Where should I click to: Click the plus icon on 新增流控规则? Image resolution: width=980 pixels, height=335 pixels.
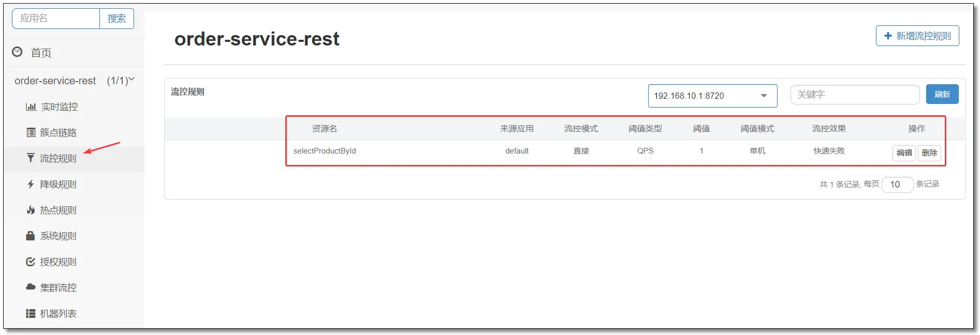[x=888, y=36]
